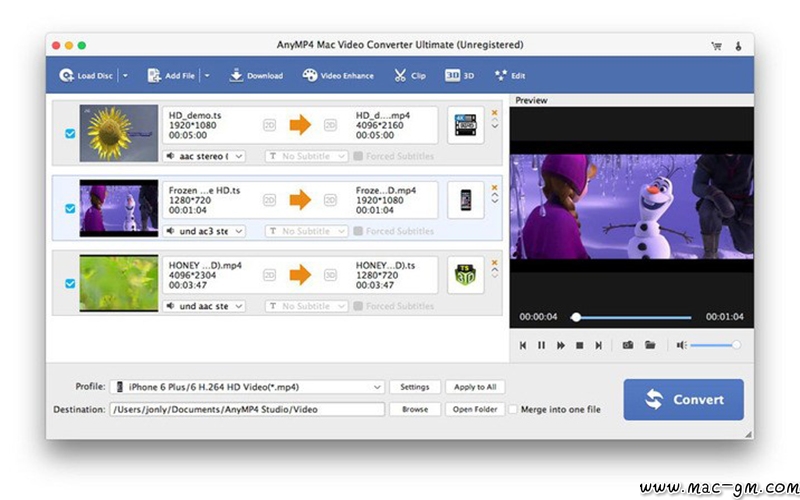Click the Destination path input field
Image resolution: width=800 pixels, height=500 pixels.
[247, 409]
